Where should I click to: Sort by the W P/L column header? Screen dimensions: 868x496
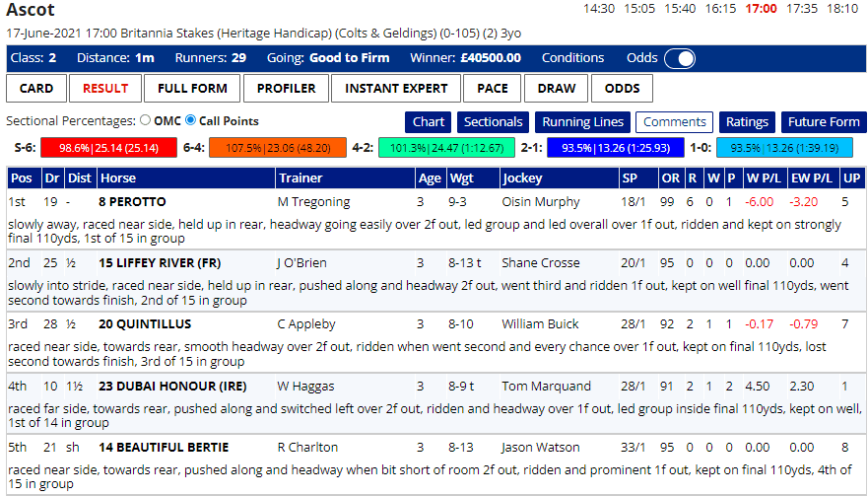click(764, 178)
